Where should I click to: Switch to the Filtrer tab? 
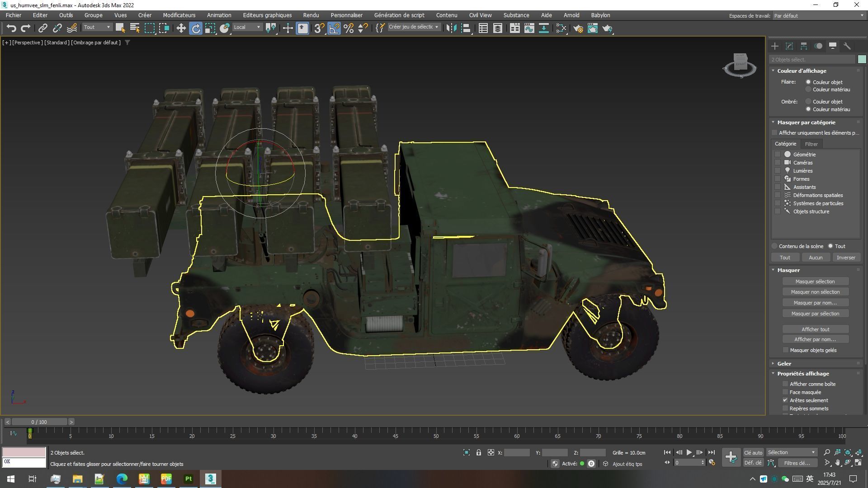click(811, 144)
